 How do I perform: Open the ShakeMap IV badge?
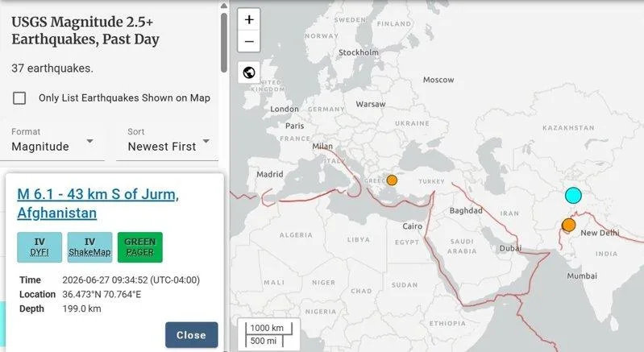[x=89, y=247]
